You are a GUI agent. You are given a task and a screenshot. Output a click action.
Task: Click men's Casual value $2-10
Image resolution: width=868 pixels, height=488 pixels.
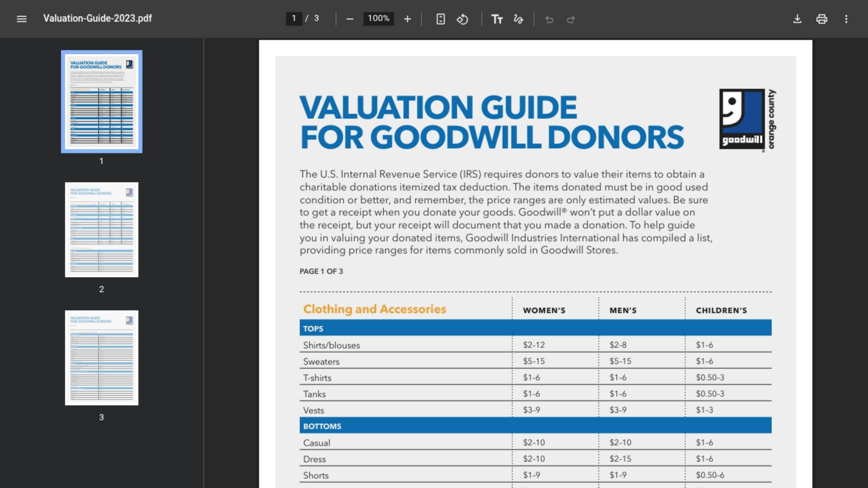(x=620, y=443)
